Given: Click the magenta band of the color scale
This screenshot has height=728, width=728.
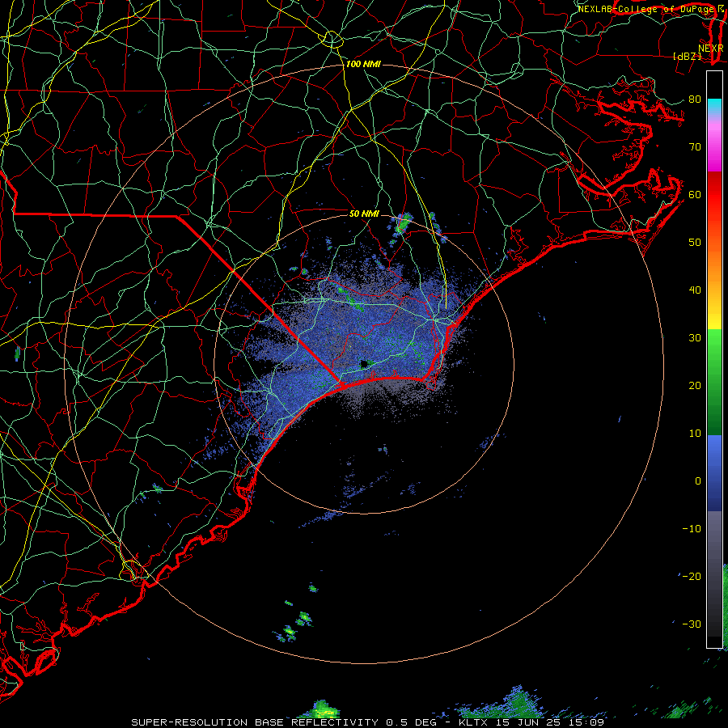Looking at the screenshot, I should (x=714, y=148).
